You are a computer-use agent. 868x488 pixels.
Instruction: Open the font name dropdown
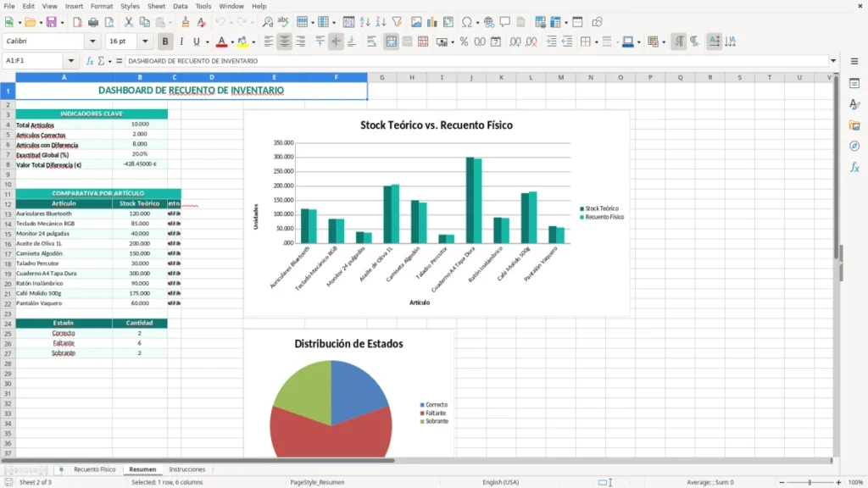(92, 41)
